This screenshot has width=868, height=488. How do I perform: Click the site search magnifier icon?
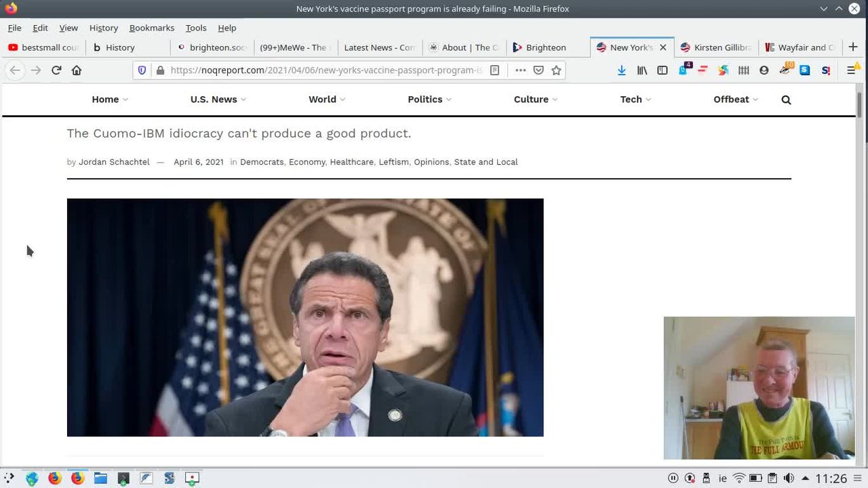[x=786, y=100]
